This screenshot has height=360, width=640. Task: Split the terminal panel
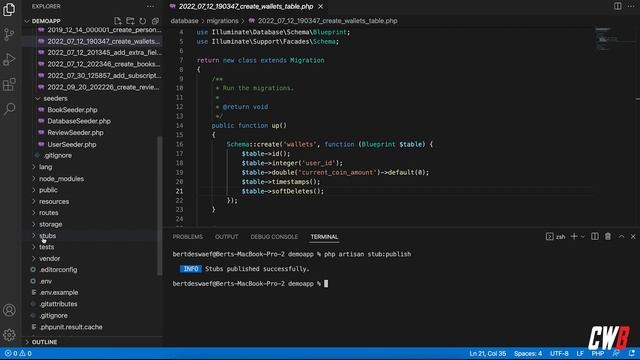[595, 236]
